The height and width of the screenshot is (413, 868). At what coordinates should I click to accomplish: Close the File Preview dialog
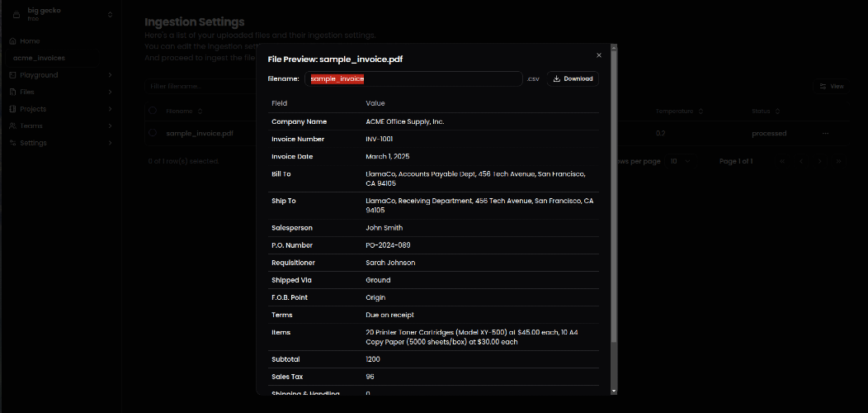point(598,55)
